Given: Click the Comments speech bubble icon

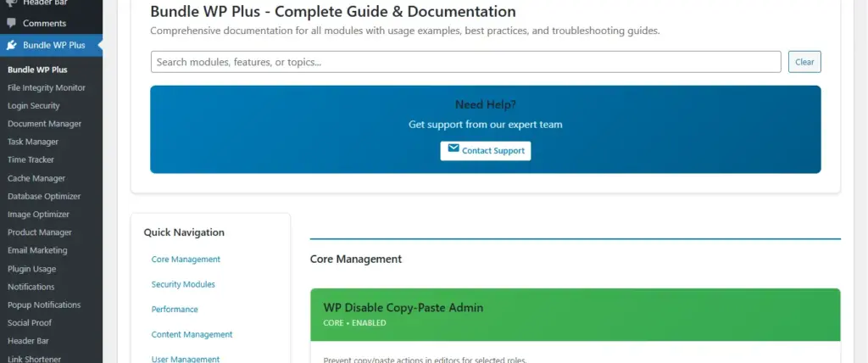Looking at the screenshot, I should 11,23.
